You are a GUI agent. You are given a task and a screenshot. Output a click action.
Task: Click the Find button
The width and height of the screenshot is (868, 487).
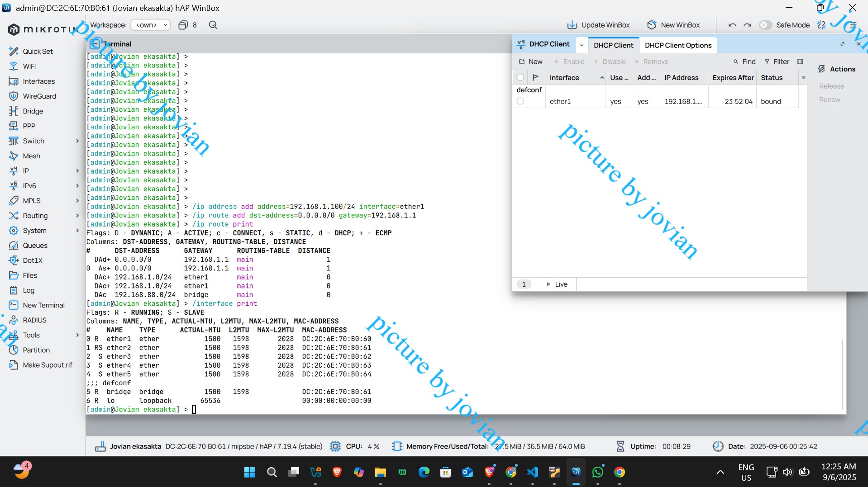pyautogui.click(x=744, y=61)
